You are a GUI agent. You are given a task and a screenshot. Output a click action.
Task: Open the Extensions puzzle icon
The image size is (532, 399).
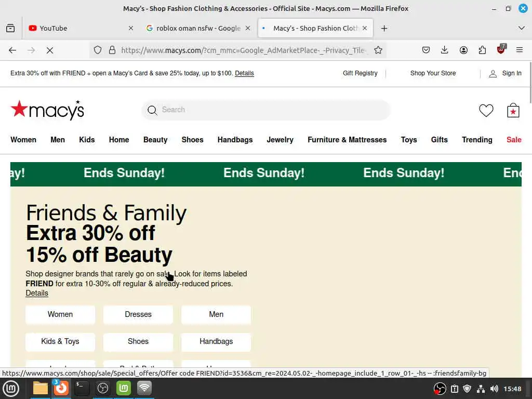pos(482,50)
